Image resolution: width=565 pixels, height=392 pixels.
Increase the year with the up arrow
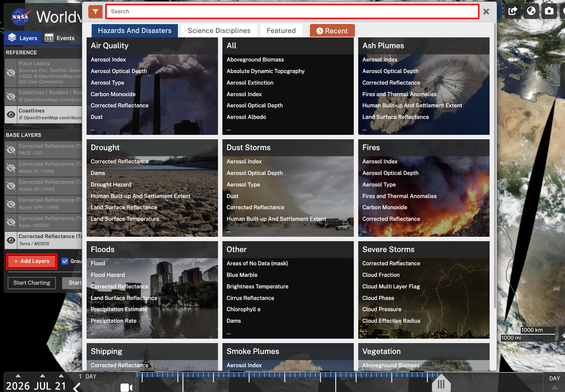tap(18, 376)
